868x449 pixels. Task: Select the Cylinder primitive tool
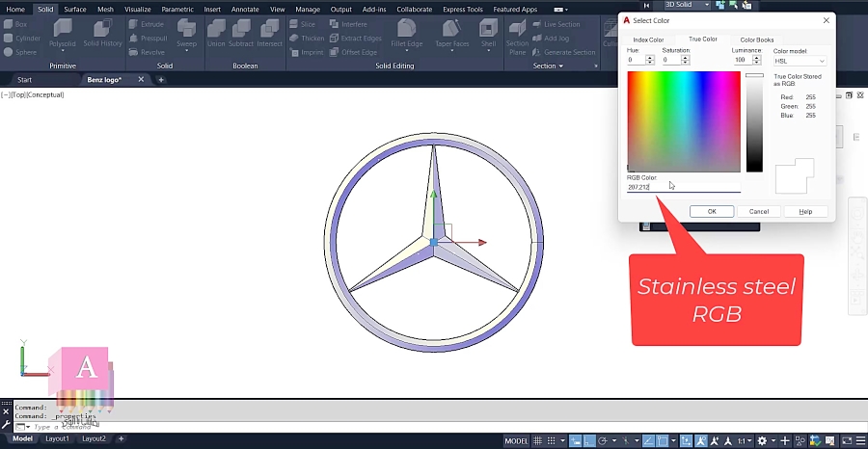click(22, 39)
